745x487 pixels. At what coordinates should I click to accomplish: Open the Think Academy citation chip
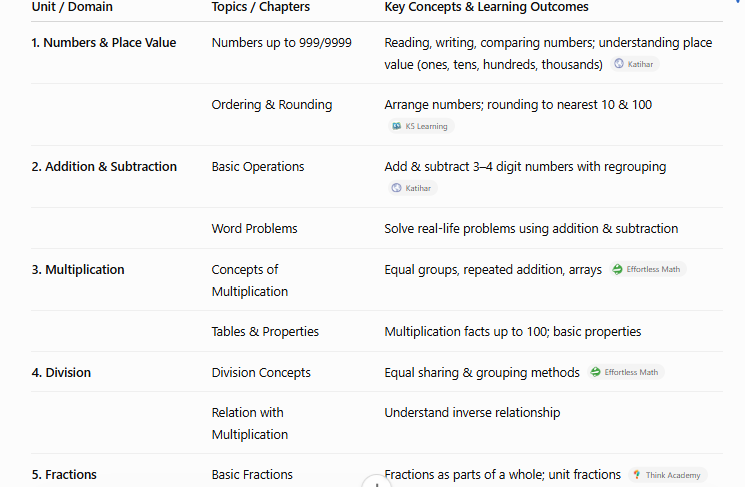click(668, 475)
